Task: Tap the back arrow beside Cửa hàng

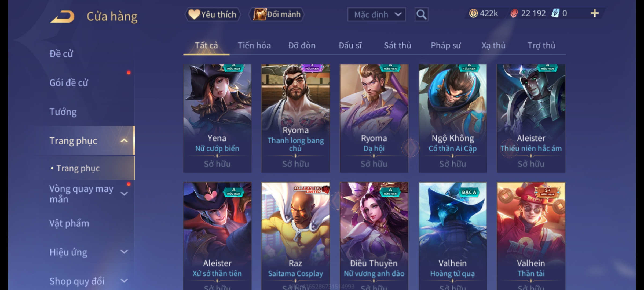Action: 62,17
